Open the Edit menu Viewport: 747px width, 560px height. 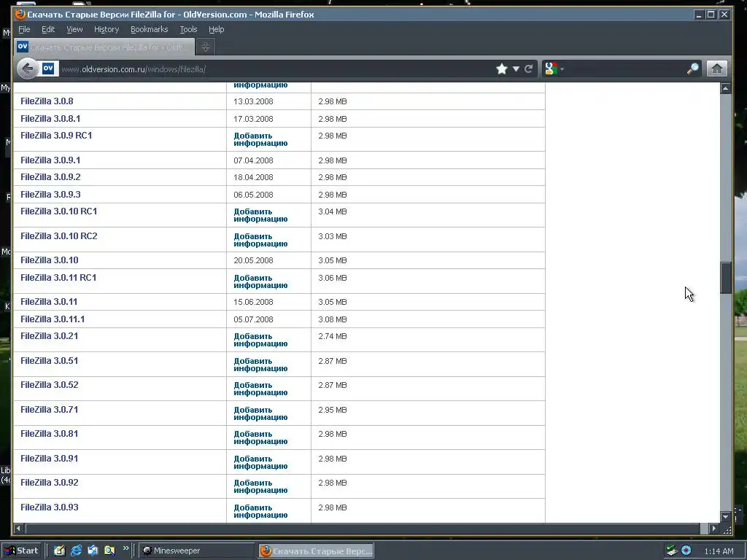pos(48,29)
